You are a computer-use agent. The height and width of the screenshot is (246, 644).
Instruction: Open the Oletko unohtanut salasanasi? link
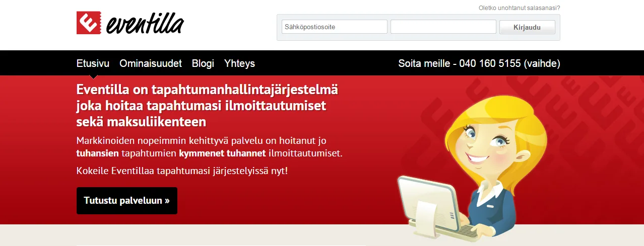tap(519, 8)
